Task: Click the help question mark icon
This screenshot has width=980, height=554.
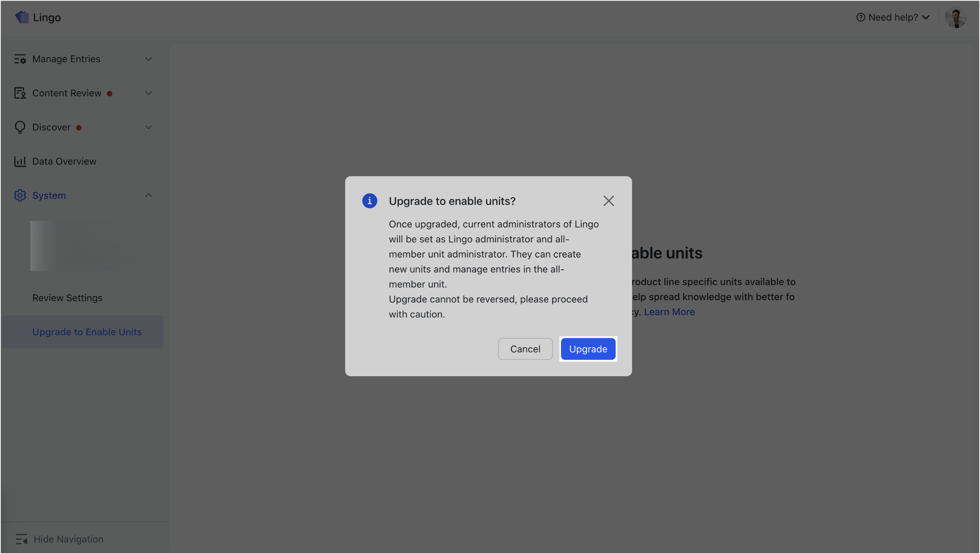Action: 860,17
